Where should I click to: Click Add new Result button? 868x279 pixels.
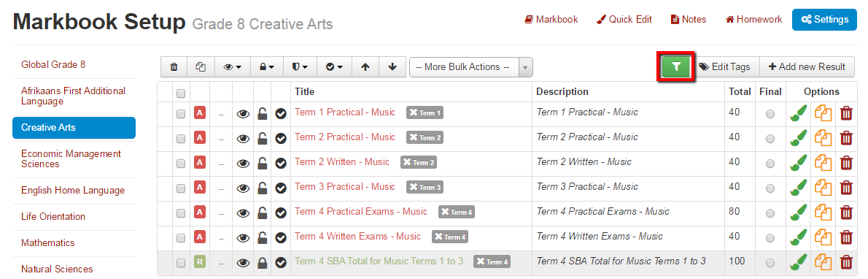click(807, 66)
